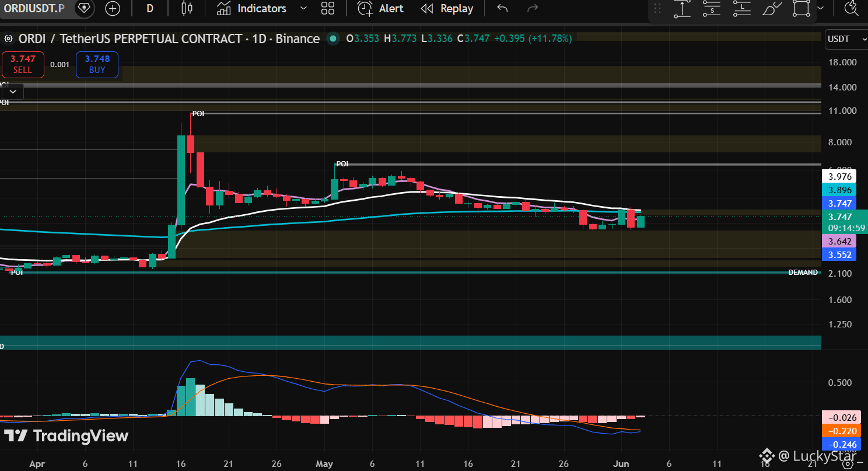The width and height of the screenshot is (868, 471).
Task: Click the red 3.747 SELL button
Action: point(22,64)
